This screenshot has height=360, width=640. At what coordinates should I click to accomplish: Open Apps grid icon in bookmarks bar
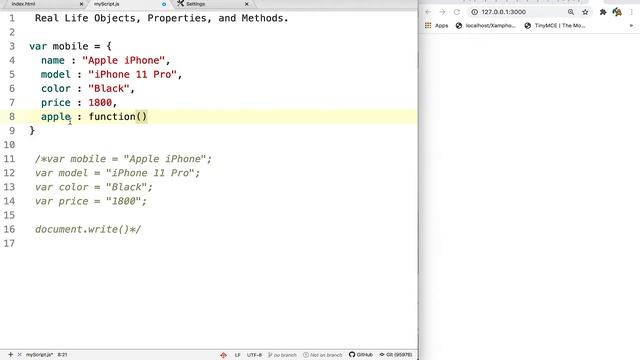[428, 25]
